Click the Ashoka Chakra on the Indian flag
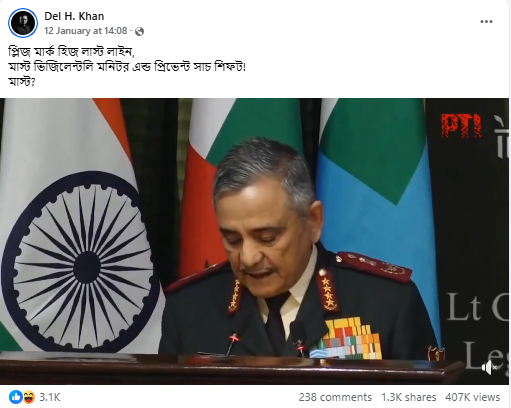The width and height of the screenshot is (511, 408). [80, 262]
